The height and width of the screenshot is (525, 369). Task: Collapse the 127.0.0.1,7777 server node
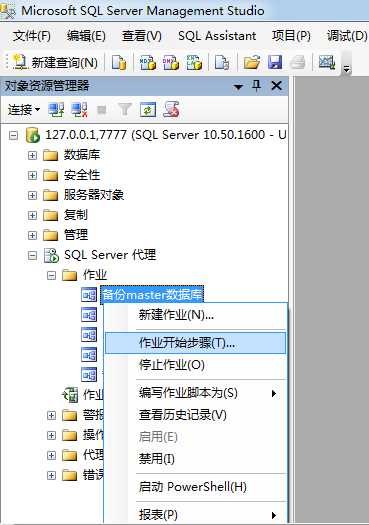13,135
